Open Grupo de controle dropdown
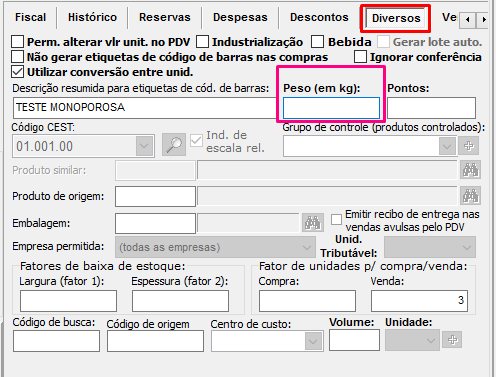 (447, 146)
